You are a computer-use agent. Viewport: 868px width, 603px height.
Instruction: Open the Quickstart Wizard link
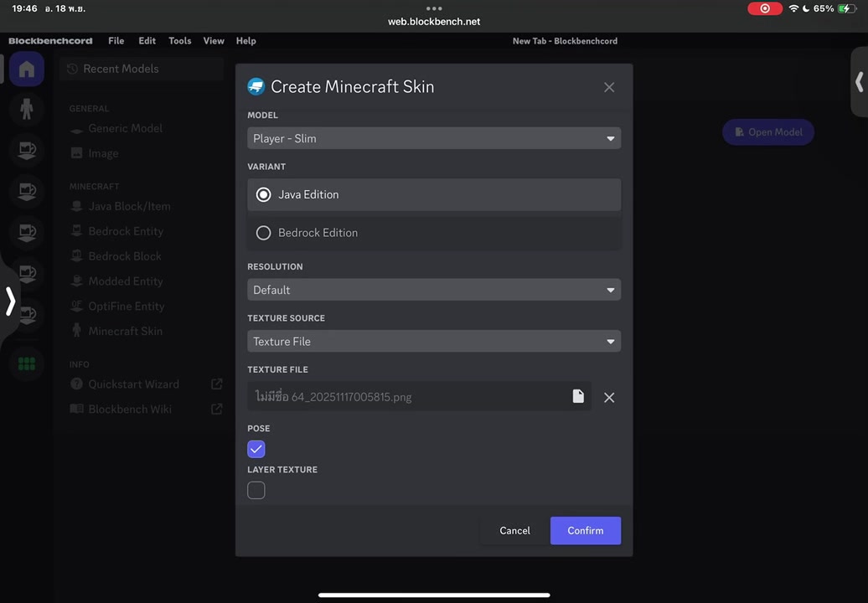pos(133,384)
